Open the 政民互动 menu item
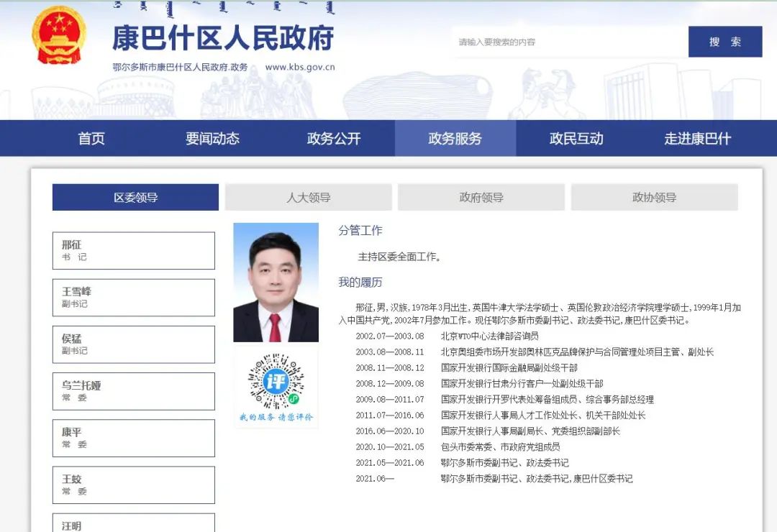Viewport: 777px width, 532px height. click(576, 139)
